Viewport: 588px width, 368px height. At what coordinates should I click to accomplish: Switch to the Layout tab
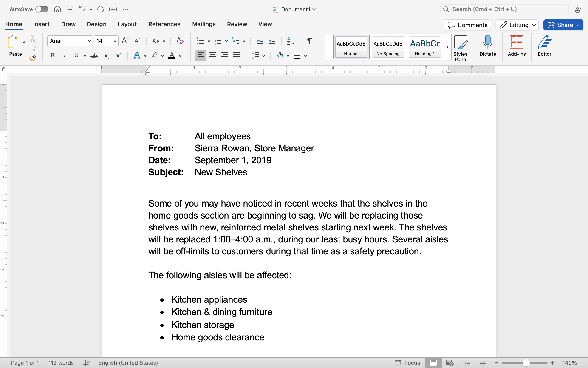(127, 24)
